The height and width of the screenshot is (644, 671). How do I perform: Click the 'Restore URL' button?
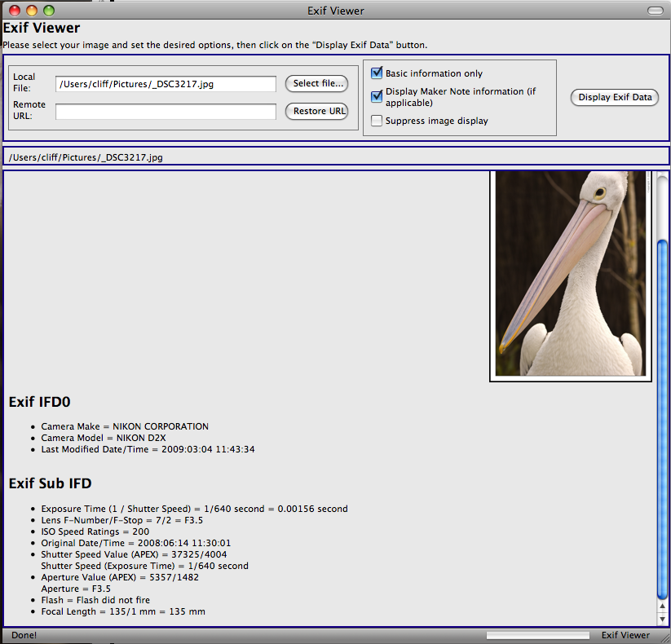(x=316, y=111)
